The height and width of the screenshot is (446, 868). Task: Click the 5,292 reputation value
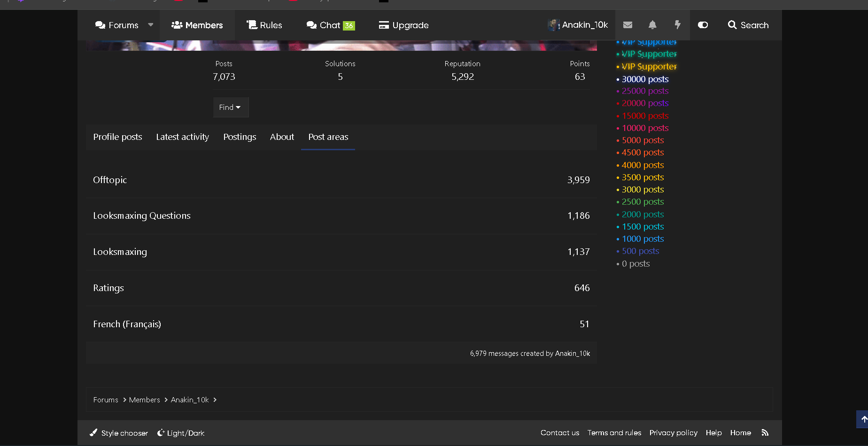point(463,77)
